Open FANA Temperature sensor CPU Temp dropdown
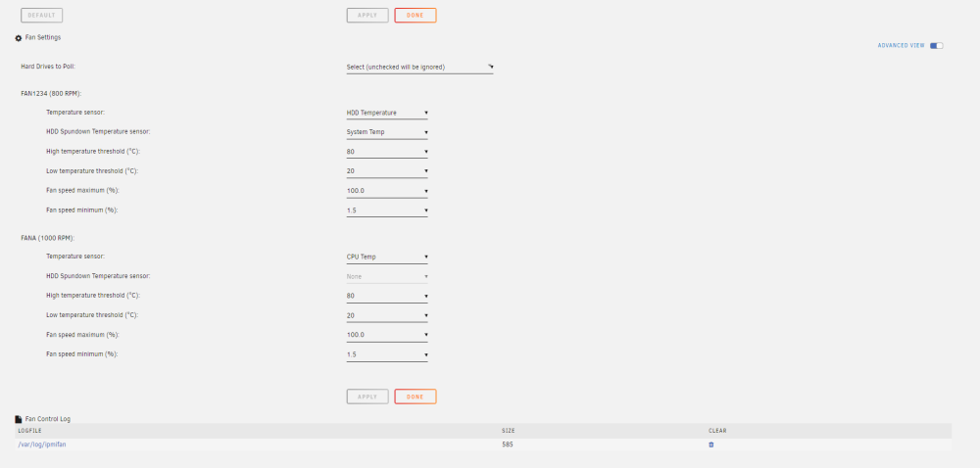980x468 pixels. click(x=387, y=257)
